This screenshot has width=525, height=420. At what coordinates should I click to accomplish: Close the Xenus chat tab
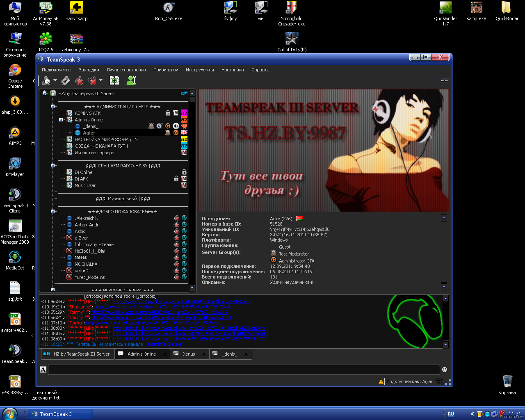pyautogui.click(x=203, y=354)
